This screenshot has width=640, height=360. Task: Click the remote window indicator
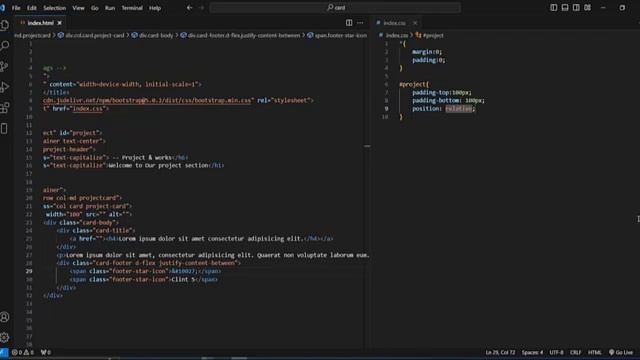pos(4,352)
